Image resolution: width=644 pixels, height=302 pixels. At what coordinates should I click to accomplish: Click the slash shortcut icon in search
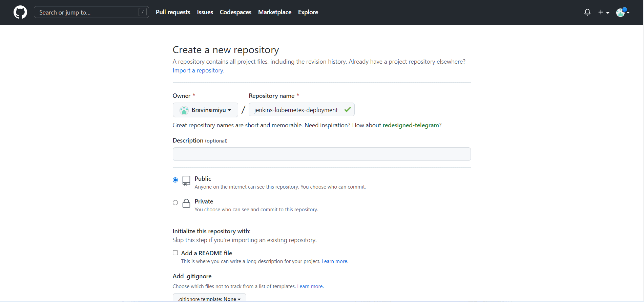point(143,12)
